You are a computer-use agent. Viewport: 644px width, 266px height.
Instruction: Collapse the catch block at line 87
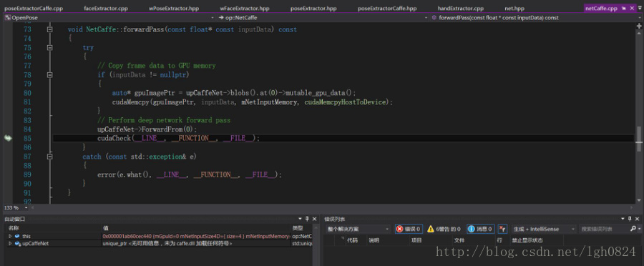pos(49,157)
